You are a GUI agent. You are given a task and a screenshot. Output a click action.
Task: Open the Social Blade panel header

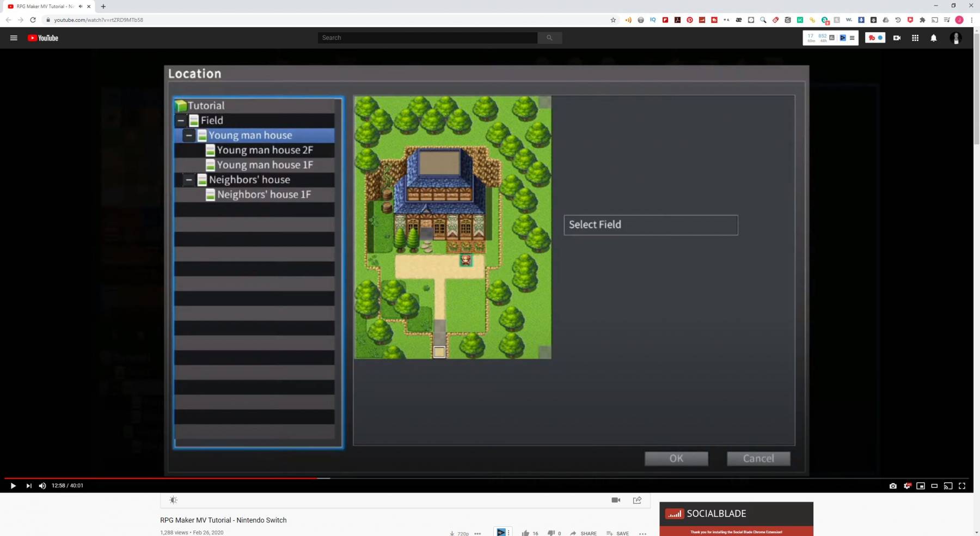pos(736,514)
